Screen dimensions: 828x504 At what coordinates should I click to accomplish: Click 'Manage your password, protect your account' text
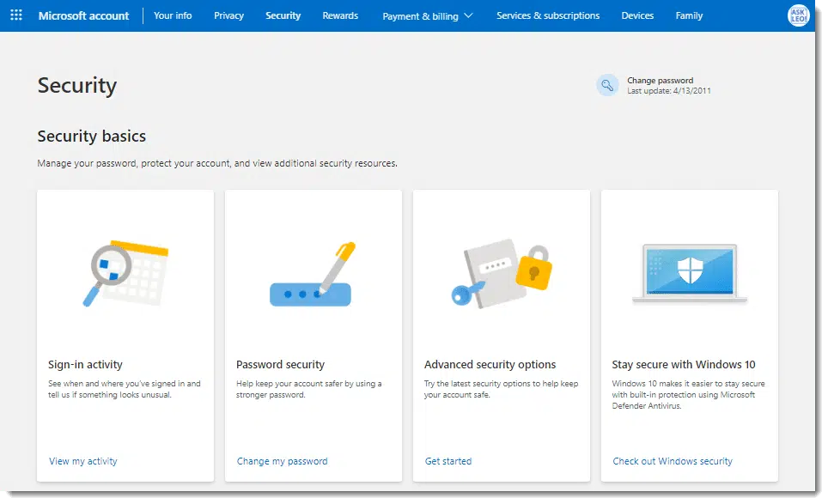[x=217, y=164]
